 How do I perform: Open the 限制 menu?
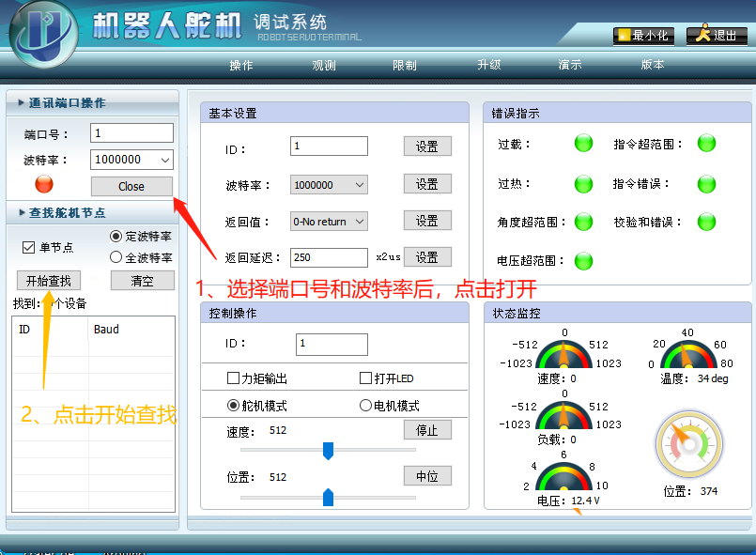pos(405,65)
